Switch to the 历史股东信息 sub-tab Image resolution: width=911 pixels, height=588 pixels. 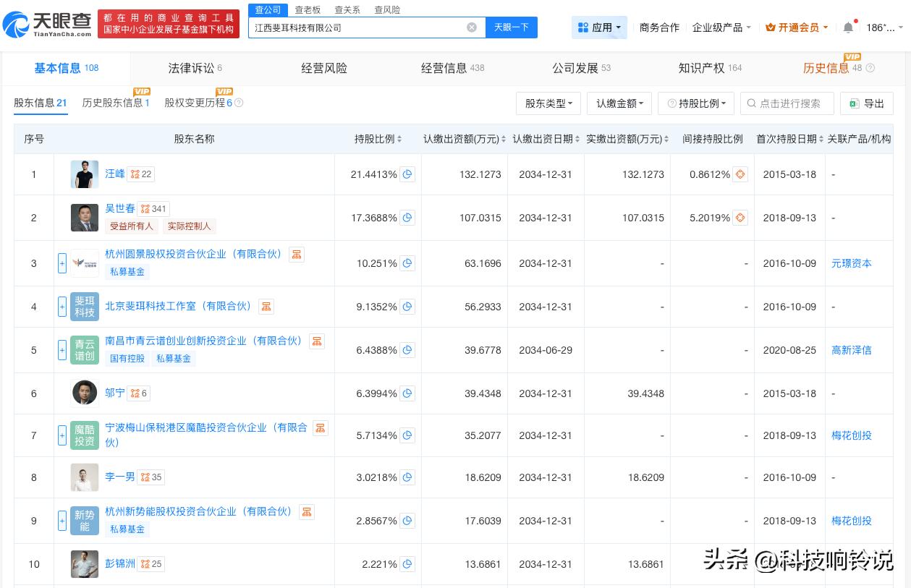pyautogui.click(x=112, y=103)
